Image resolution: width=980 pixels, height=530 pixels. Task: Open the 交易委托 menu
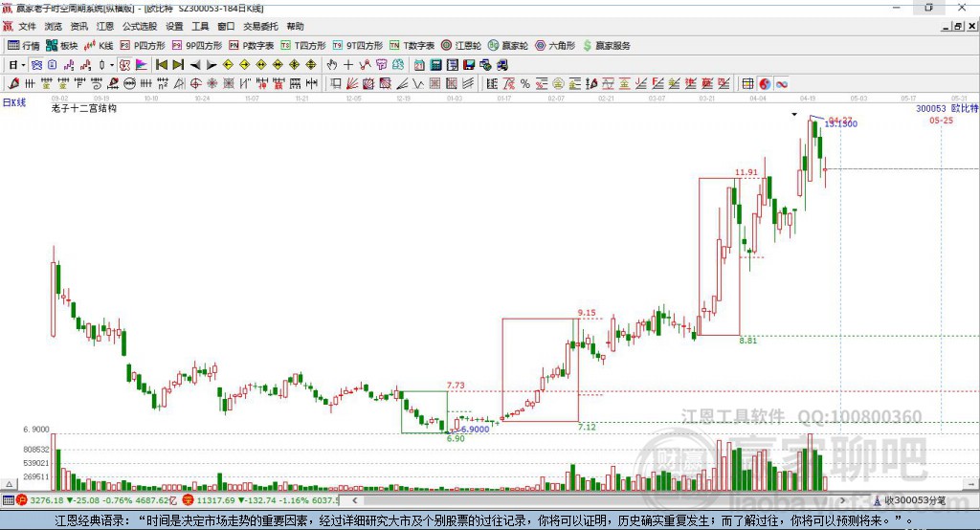pyautogui.click(x=260, y=26)
